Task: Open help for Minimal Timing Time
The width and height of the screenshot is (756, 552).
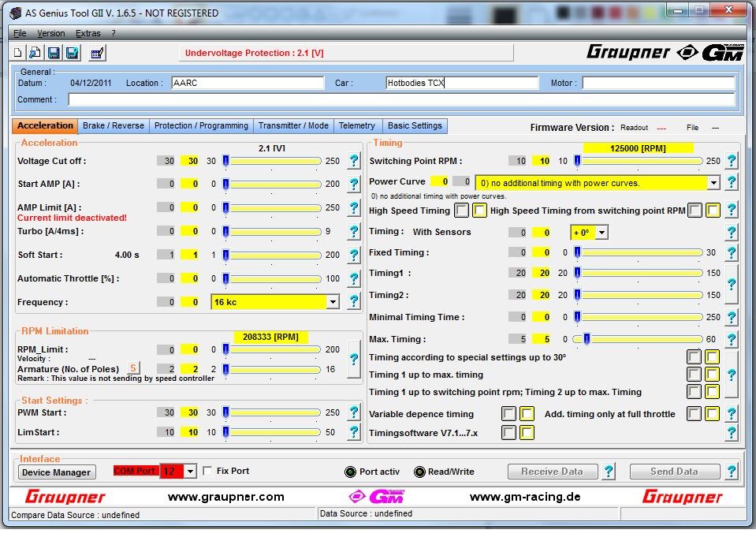Action: click(732, 317)
